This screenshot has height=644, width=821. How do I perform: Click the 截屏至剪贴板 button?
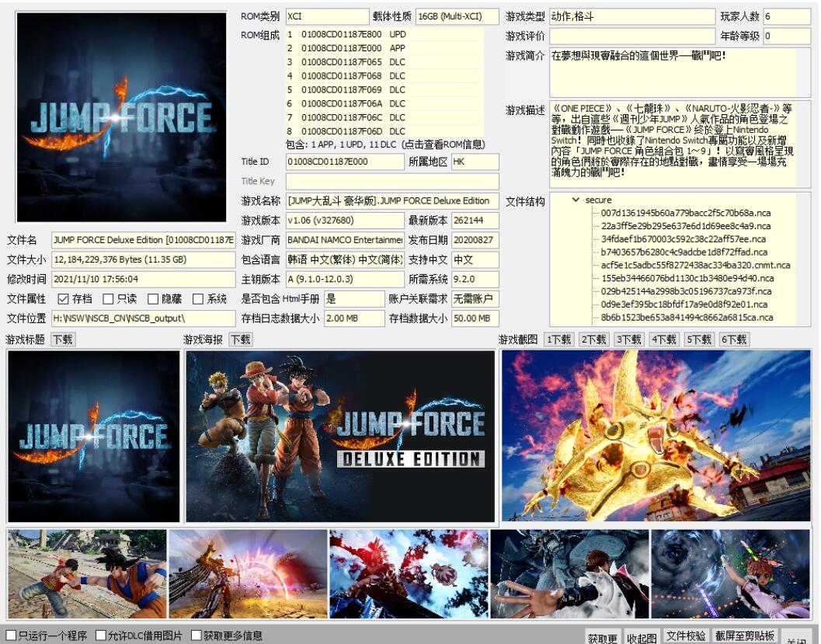(x=745, y=635)
